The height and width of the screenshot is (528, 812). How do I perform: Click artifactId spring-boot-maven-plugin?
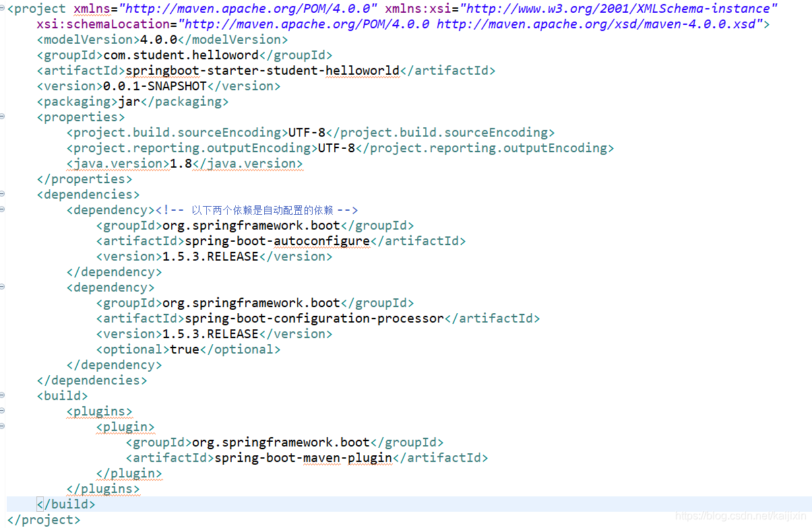303,458
